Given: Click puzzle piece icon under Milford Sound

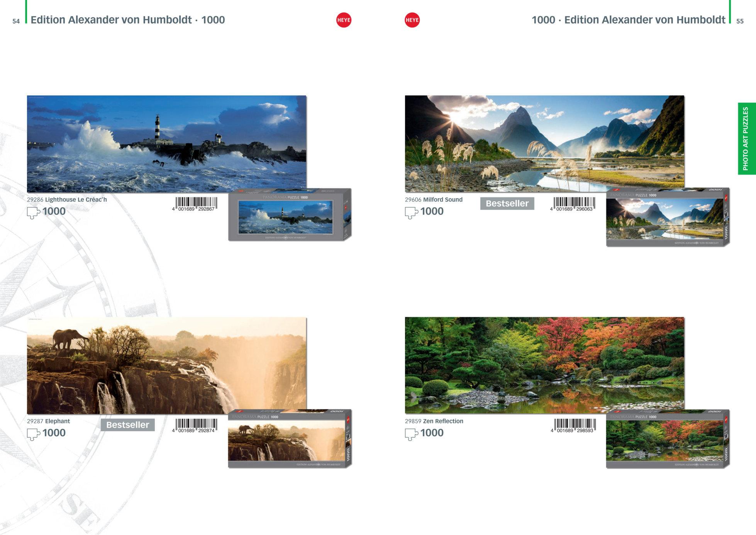Looking at the screenshot, I should 411,212.
